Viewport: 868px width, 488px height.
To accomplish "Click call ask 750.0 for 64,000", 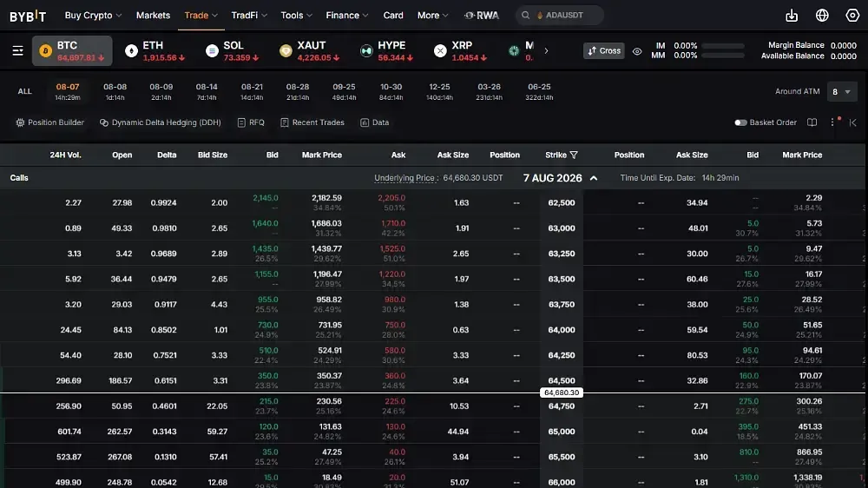I will 395,325.
